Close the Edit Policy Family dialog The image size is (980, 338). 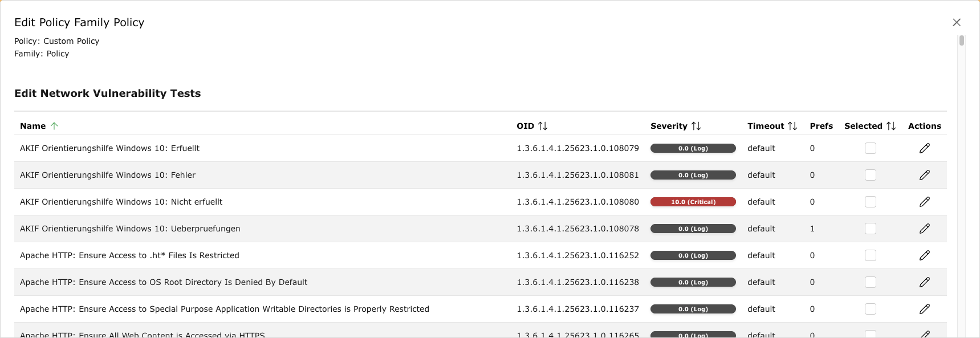point(957,22)
